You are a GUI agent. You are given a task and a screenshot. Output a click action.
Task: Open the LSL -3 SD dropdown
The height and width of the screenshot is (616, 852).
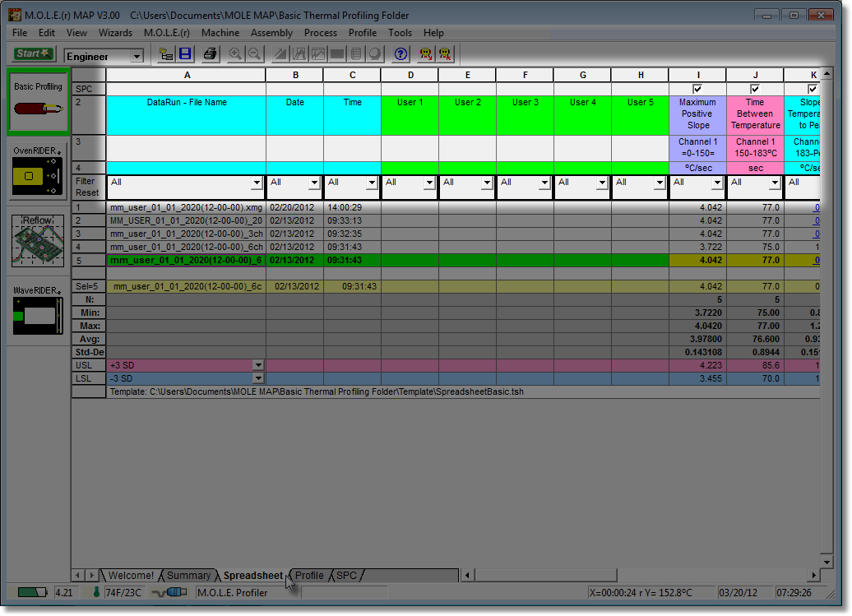[258, 378]
